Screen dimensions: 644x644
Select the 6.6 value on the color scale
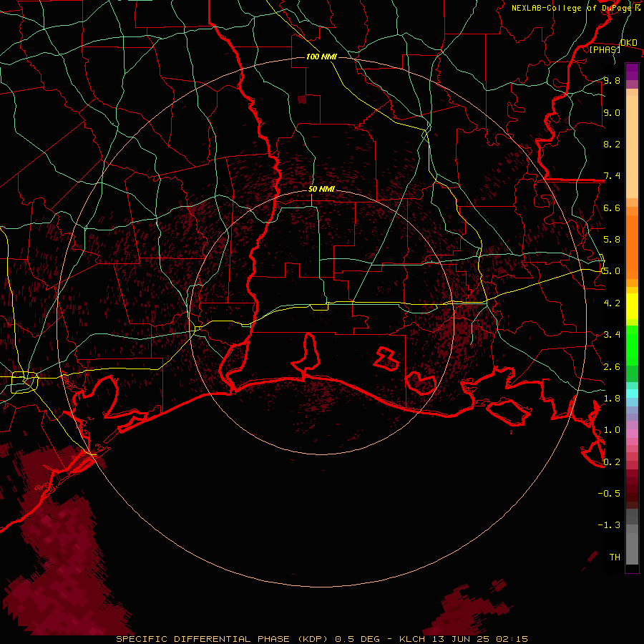(x=612, y=208)
